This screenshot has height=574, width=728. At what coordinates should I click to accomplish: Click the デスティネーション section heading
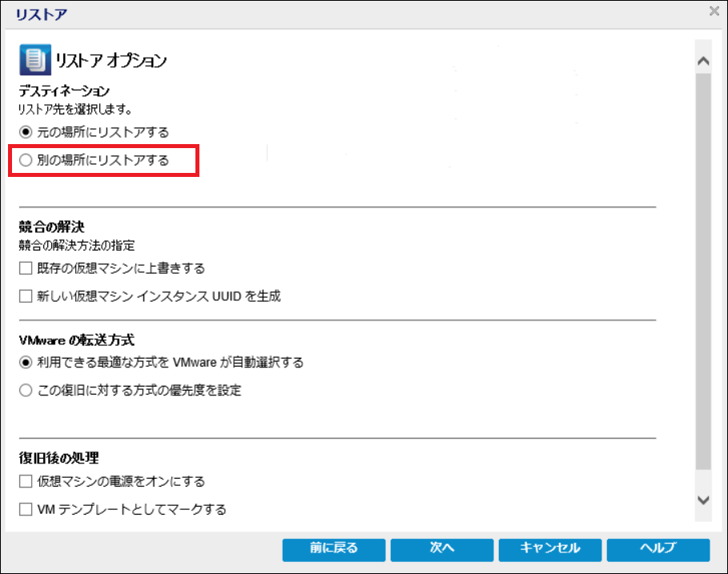[x=64, y=90]
